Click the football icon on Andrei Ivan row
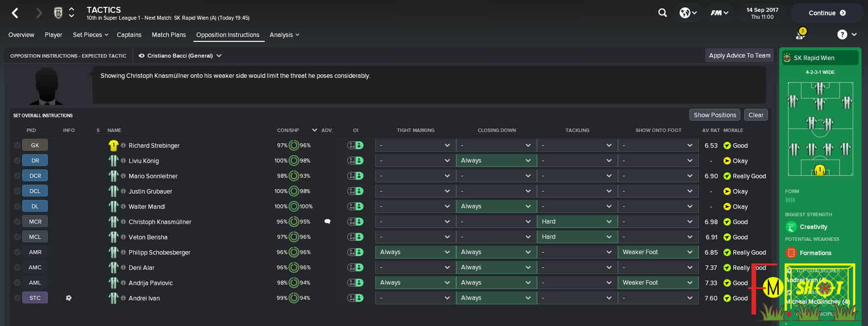The image size is (868, 326). click(x=69, y=298)
